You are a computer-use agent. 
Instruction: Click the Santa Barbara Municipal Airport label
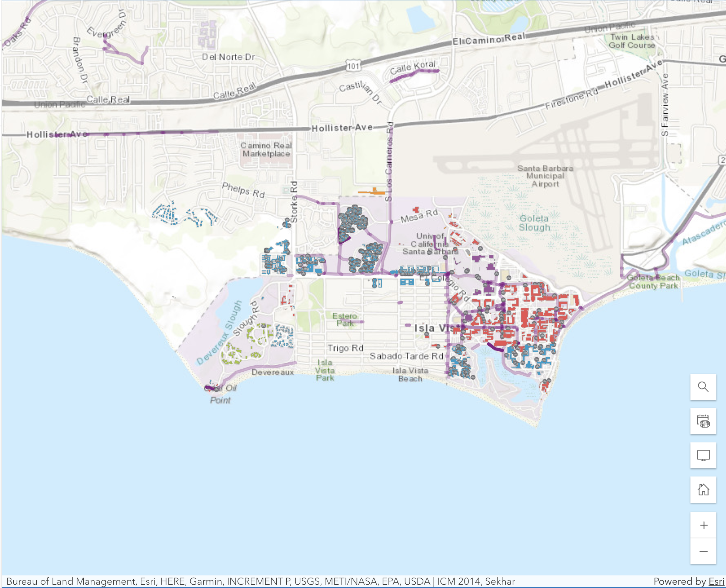click(x=545, y=176)
